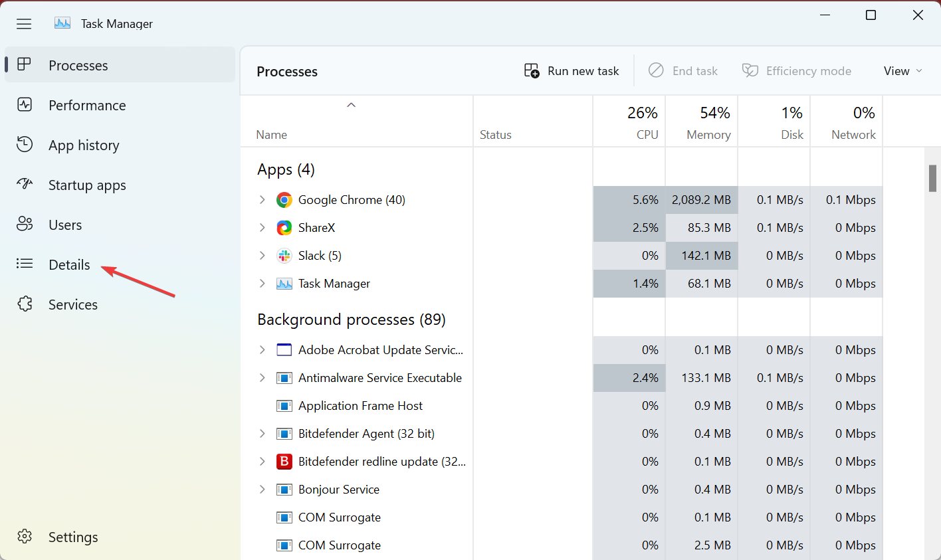Click the Users people icon
The width and height of the screenshot is (941, 560).
tap(25, 224)
